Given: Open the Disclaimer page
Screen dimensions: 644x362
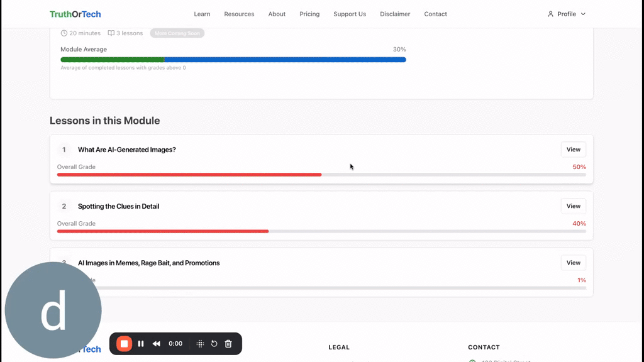Looking at the screenshot, I should point(395,14).
